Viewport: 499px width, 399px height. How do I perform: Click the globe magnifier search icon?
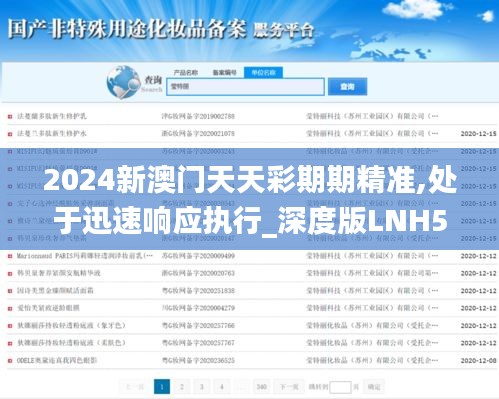pos(123,82)
